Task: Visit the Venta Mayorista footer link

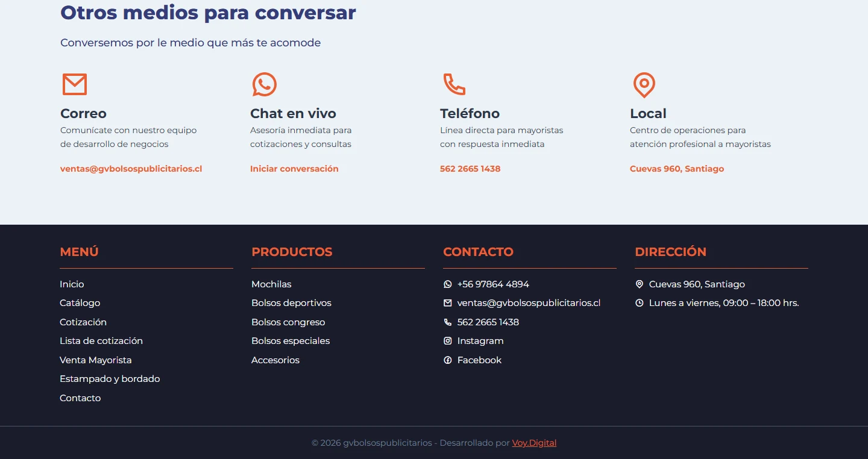Action: pos(95,360)
